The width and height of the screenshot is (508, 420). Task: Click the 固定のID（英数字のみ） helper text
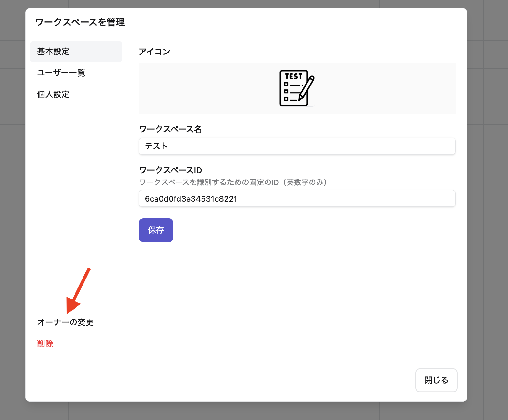tap(288, 182)
